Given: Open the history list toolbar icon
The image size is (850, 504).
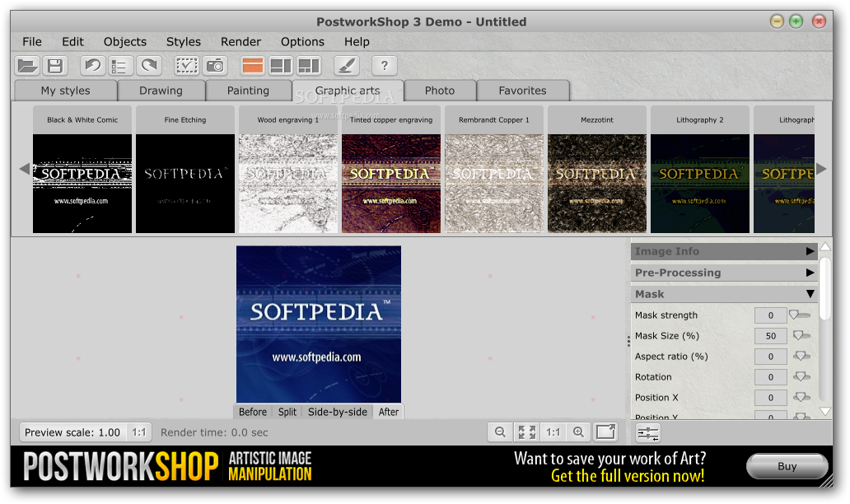Looking at the screenshot, I should coord(120,66).
